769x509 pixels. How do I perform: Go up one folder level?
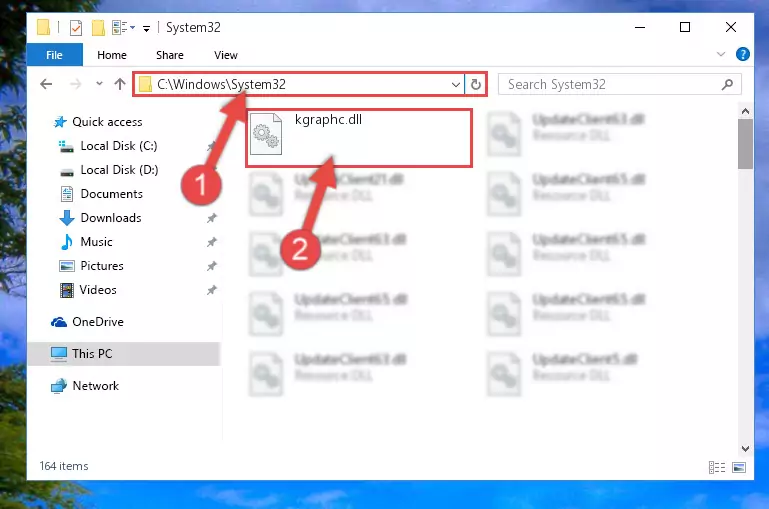120,84
